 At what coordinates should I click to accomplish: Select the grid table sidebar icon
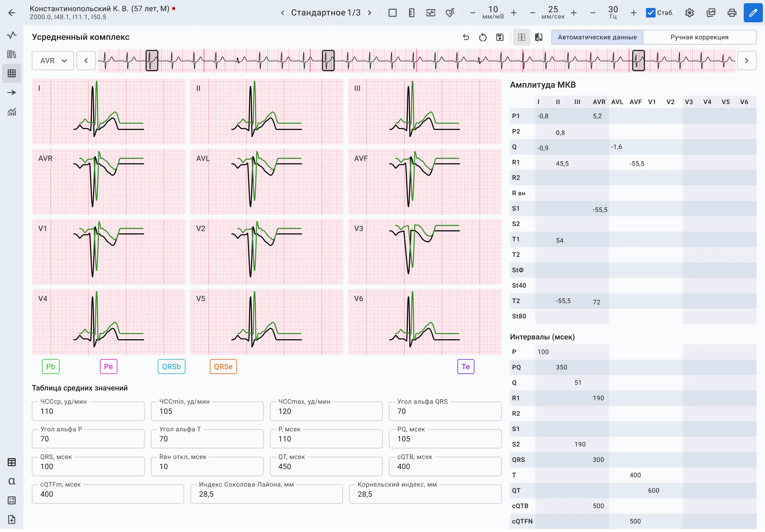click(x=12, y=73)
